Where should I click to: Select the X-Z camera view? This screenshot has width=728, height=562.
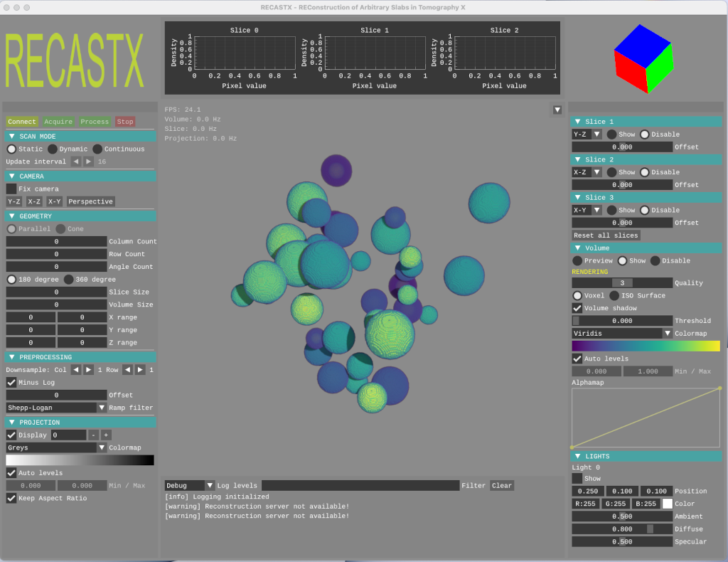(33, 201)
